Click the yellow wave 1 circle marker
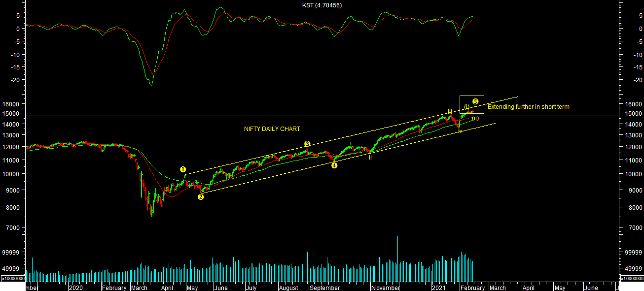 [183, 169]
